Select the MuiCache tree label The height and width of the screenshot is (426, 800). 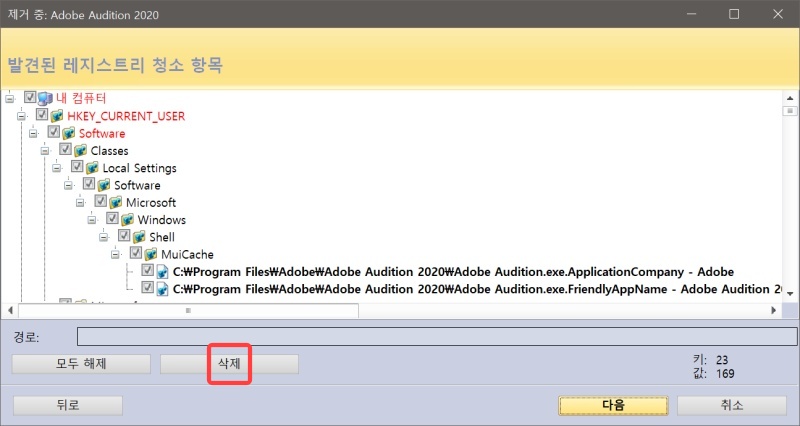click(187, 255)
